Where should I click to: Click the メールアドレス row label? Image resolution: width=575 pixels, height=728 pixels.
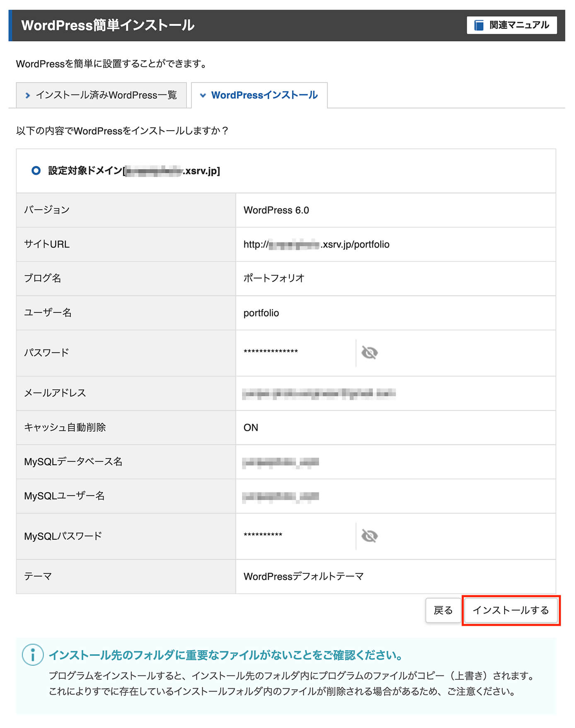55,393
